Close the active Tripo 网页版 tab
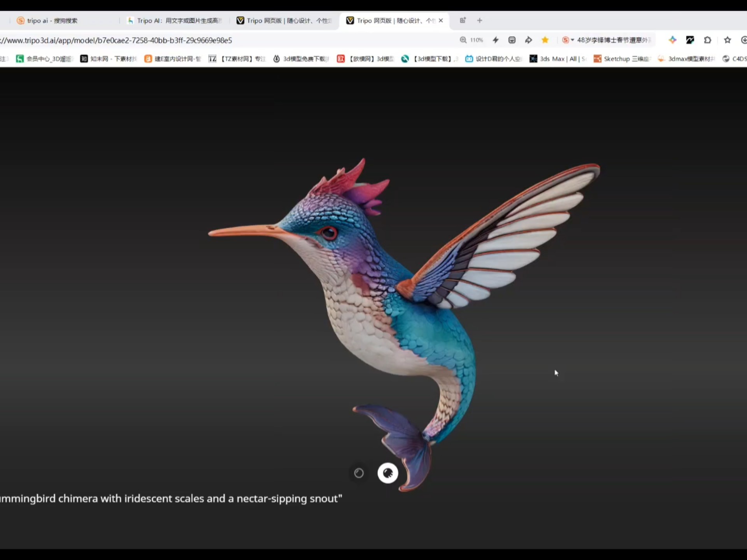The height and width of the screenshot is (560, 747). 441,21
